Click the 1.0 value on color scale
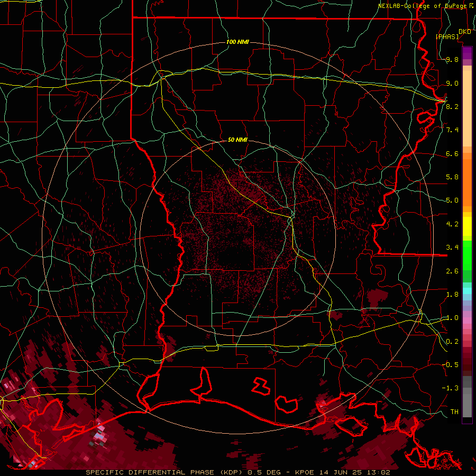This screenshot has width=476, height=476. tap(452, 317)
